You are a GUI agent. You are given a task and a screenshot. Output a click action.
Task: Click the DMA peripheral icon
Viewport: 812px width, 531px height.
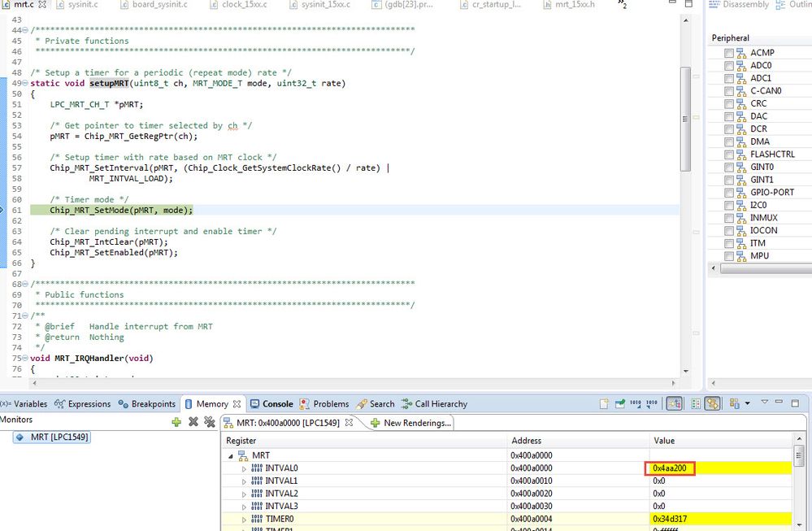(x=741, y=142)
